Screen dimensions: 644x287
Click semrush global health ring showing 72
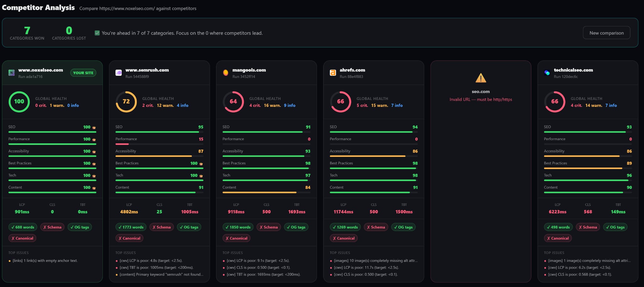tap(126, 102)
